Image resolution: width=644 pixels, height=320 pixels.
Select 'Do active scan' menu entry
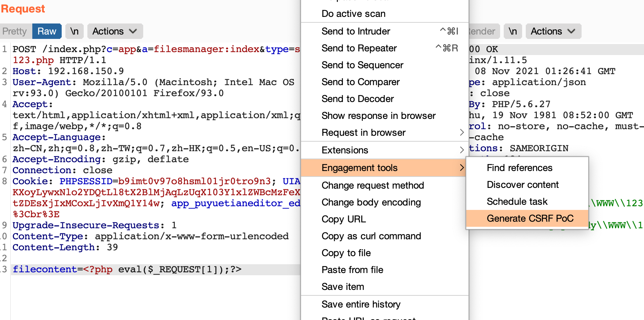tap(384, 14)
